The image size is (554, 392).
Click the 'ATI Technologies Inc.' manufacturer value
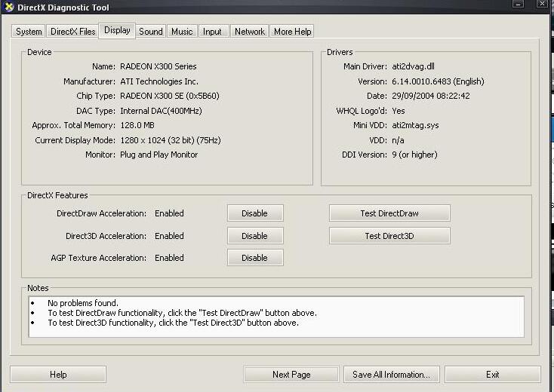159,81
